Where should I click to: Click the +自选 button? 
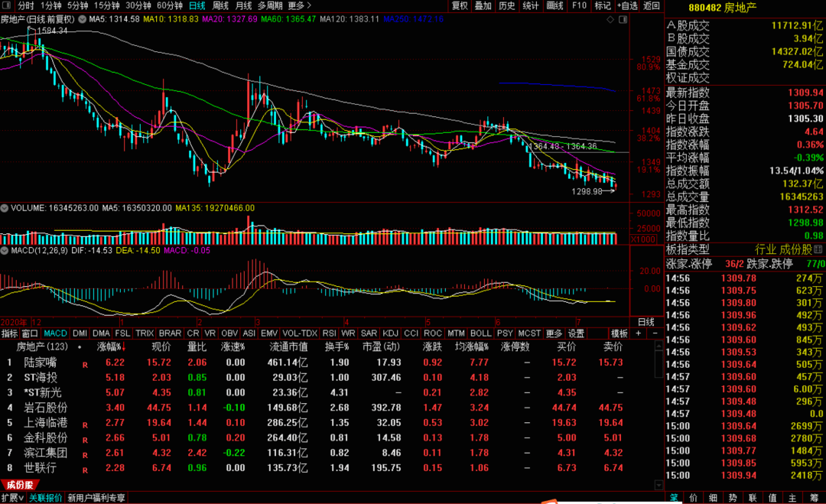click(627, 5)
